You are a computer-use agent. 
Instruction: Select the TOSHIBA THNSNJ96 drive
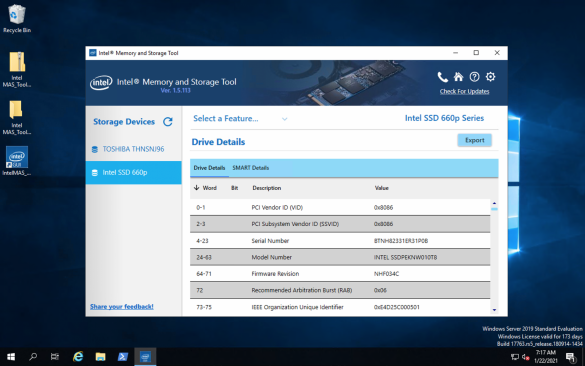[134, 149]
